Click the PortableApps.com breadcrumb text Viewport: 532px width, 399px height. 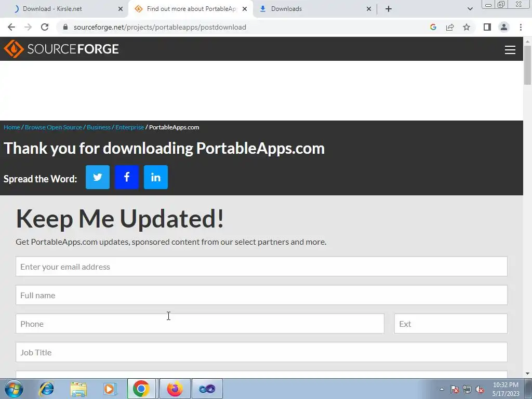pos(174,127)
